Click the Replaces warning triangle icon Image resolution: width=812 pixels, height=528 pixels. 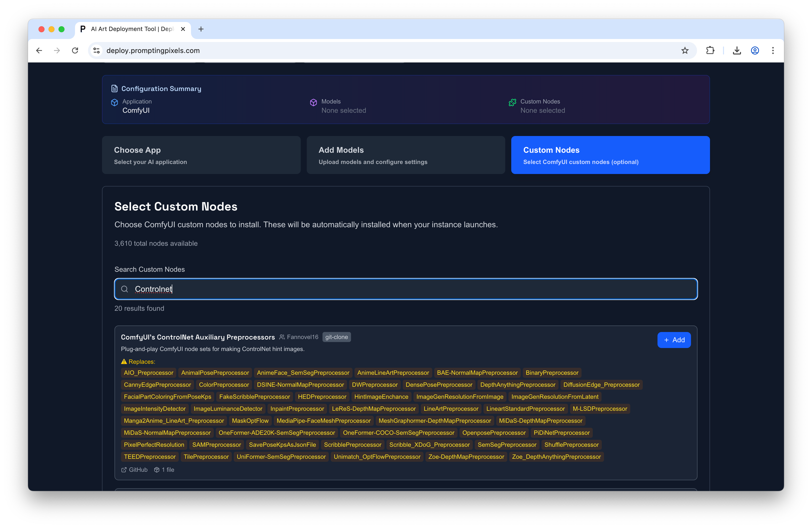pyautogui.click(x=124, y=361)
